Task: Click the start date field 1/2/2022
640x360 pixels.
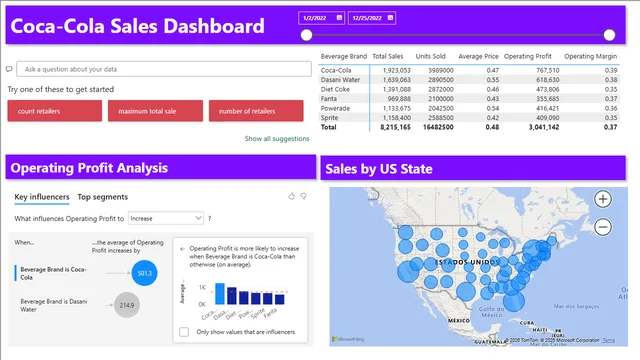Action: click(322, 18)
